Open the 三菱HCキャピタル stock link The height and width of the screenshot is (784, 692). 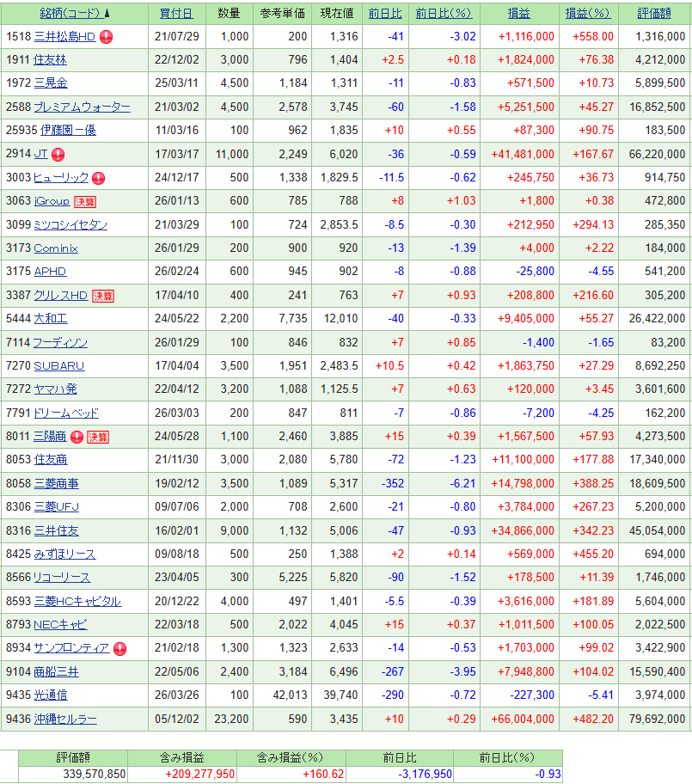[77, 601]
